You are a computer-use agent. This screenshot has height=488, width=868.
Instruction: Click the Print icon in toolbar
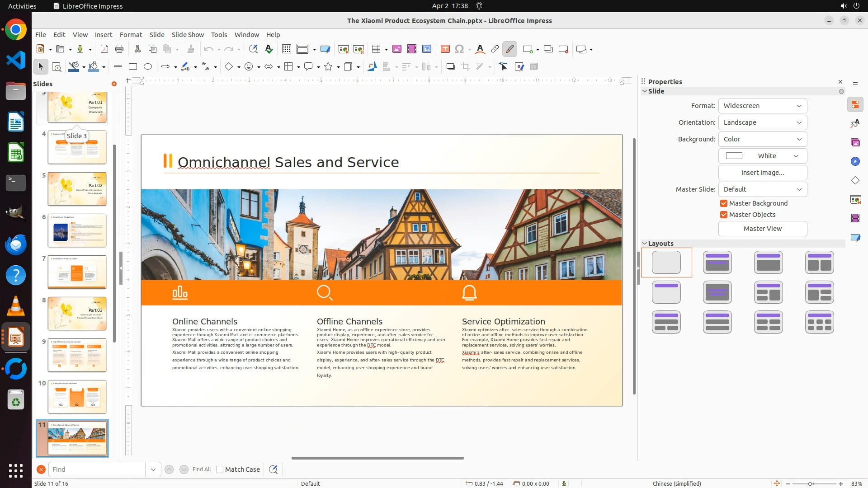click(x=119, y=49)
